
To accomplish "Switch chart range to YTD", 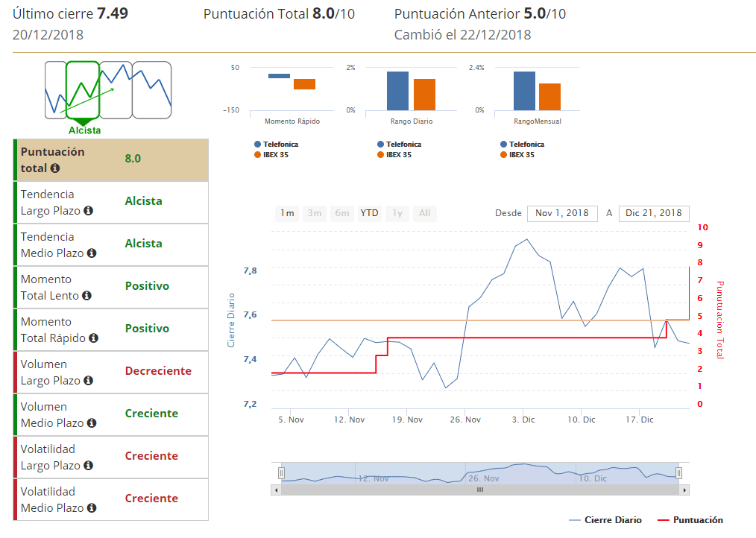I will coord(369,213).
